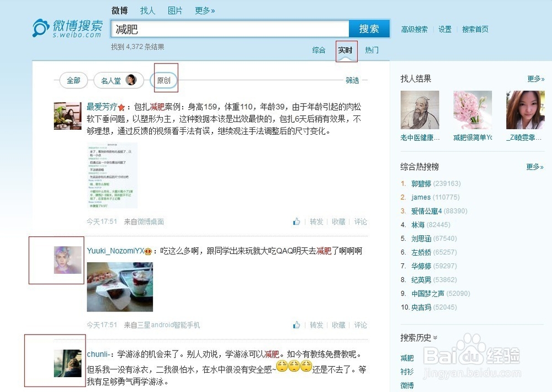The height and width of the screenshot is (392, 552).
Task: Open hot search 郭碧婷
Action: (x=421, y=183)
